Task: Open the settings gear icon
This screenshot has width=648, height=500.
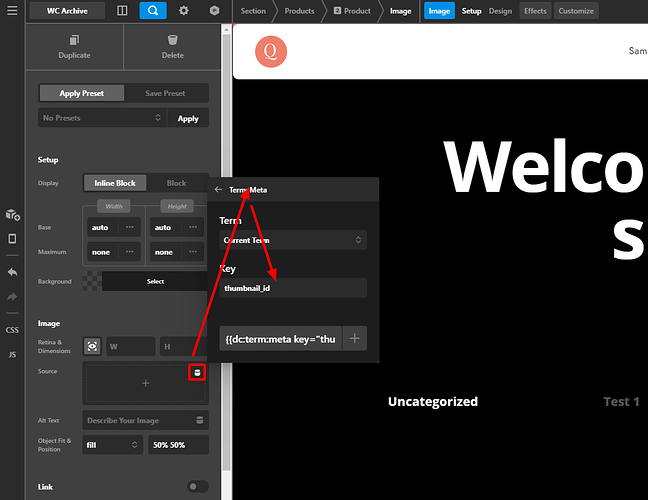Action: 183,11
